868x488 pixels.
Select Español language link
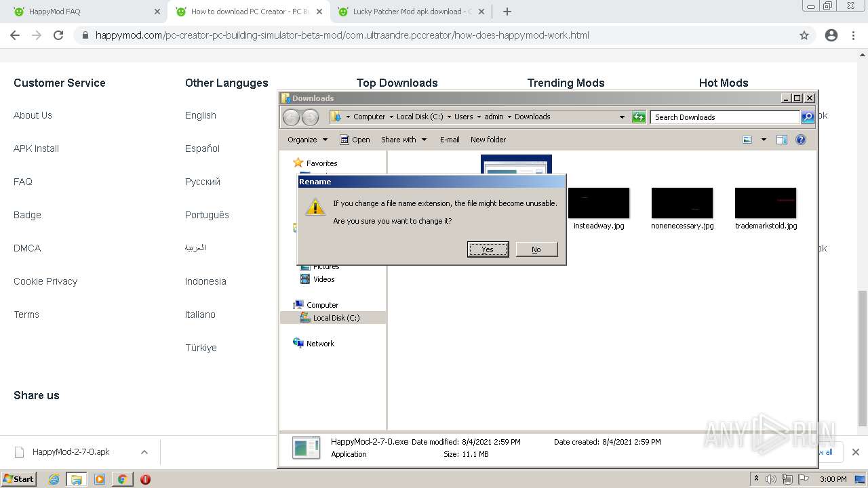pos(202,148)
